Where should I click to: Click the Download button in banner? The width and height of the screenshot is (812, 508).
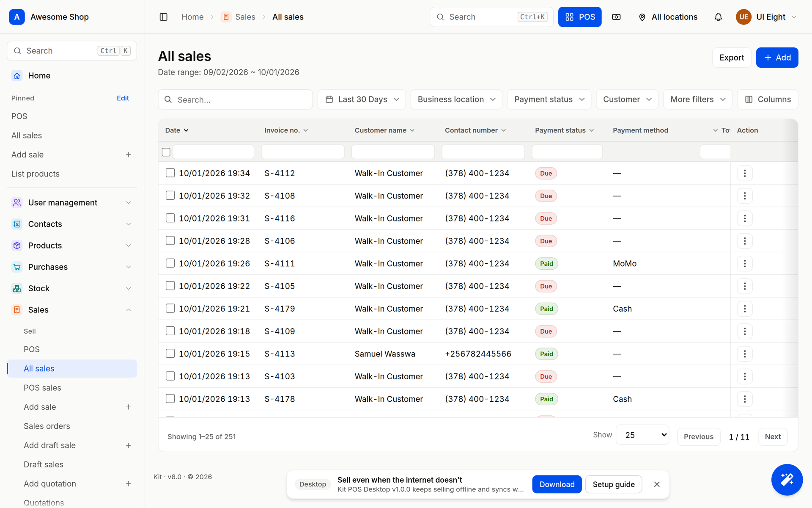coord(557,484)
